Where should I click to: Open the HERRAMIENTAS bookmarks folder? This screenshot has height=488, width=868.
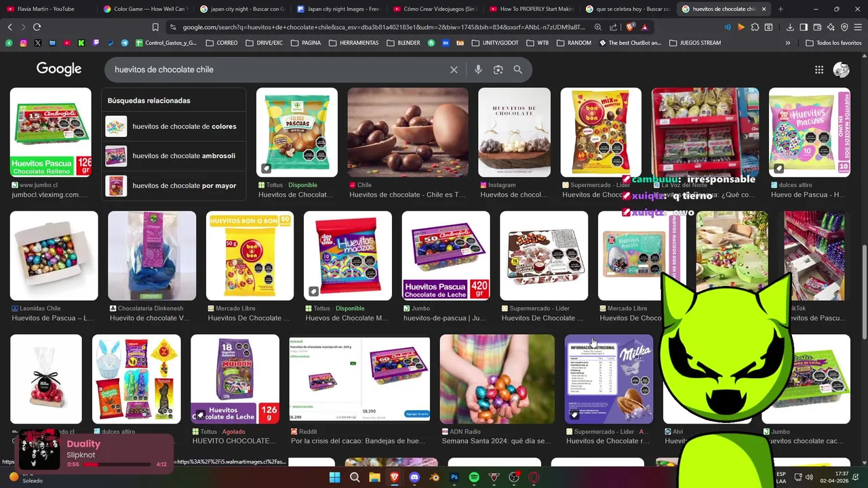(x=353, y=43)
